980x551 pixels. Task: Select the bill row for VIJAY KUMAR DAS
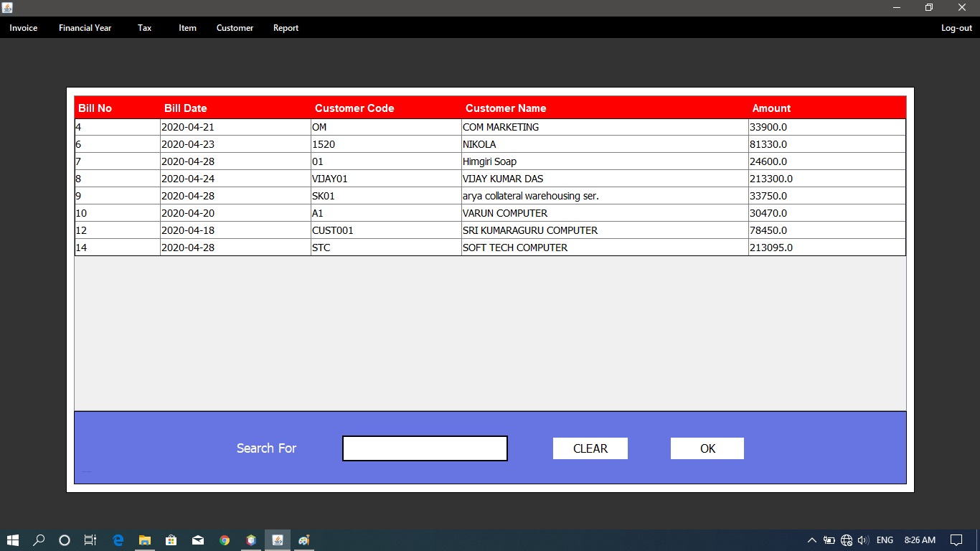490,179
